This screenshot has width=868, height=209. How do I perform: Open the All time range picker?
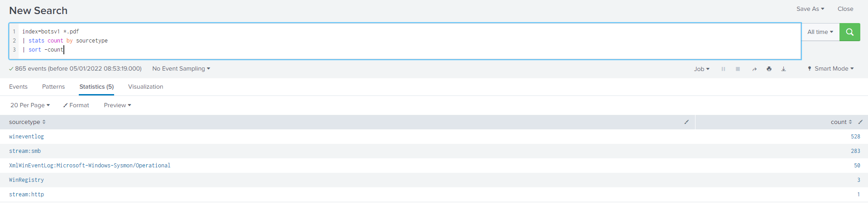820,32
